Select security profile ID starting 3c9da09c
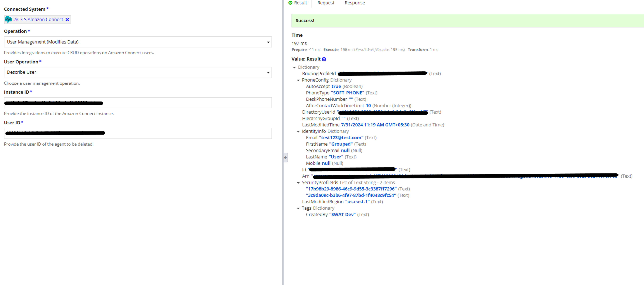 pyautogui.click(x=351, y=195)
